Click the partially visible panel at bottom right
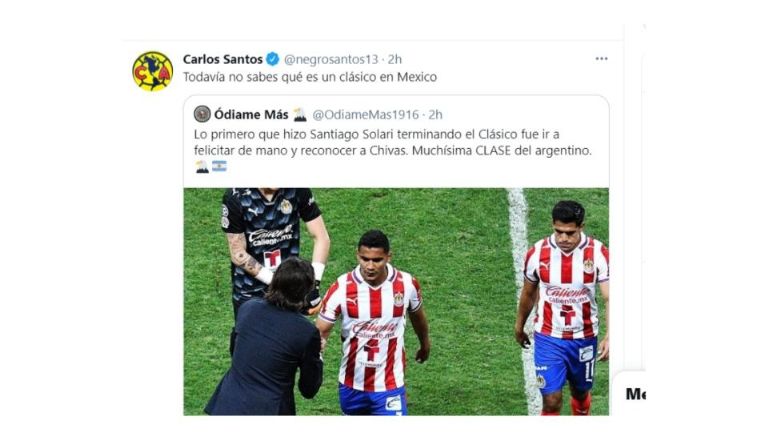Image resolution: width=768 pixels, height=432 pixels. pyautogui.click(x=629, y=393)
